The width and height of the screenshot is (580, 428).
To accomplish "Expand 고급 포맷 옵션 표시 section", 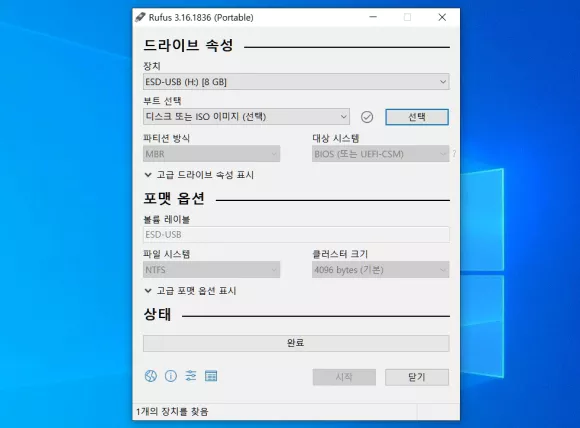I will coord(190,290).
